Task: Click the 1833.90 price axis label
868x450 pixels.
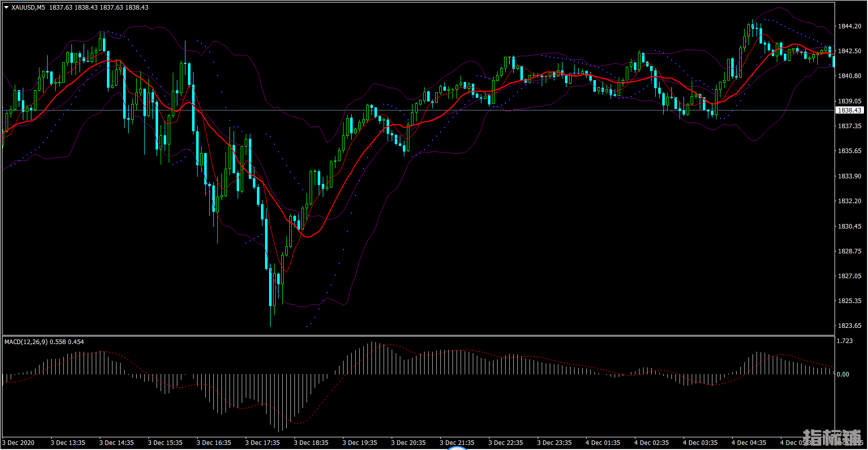Action: coord(850,176)
